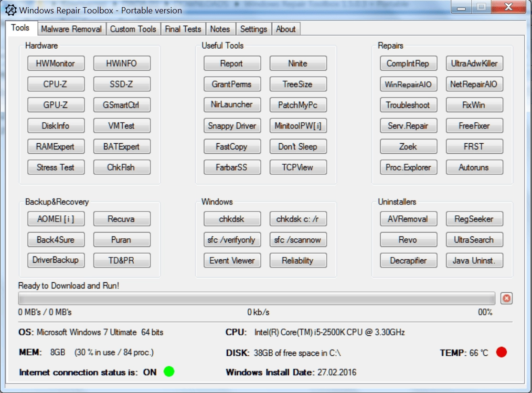Click the gear app icon in title bar
Screen dimensions: 532x393
tap(11, 10)
